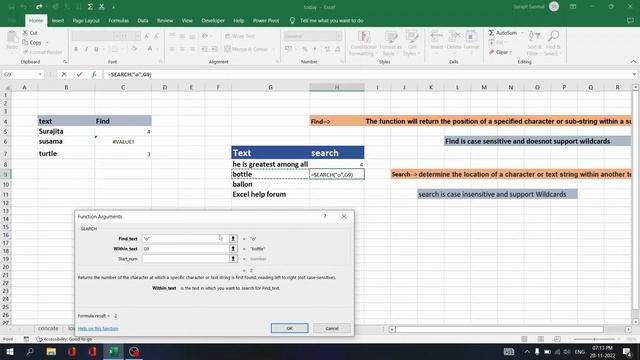Open the Insert ribbon tab
The height and width of the screenshot is (360, 640).
[x=58, y=20]
